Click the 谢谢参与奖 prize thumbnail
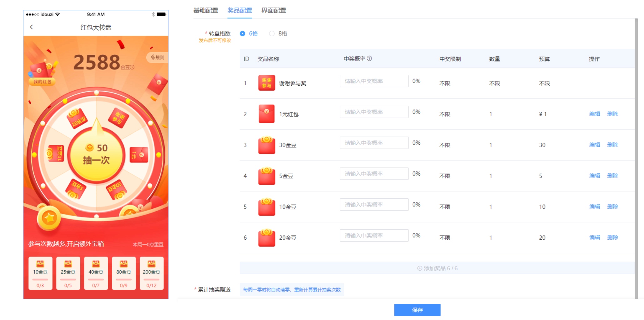Image resolution: width=644 pixels, height=320 pixels. click(267, 83)
